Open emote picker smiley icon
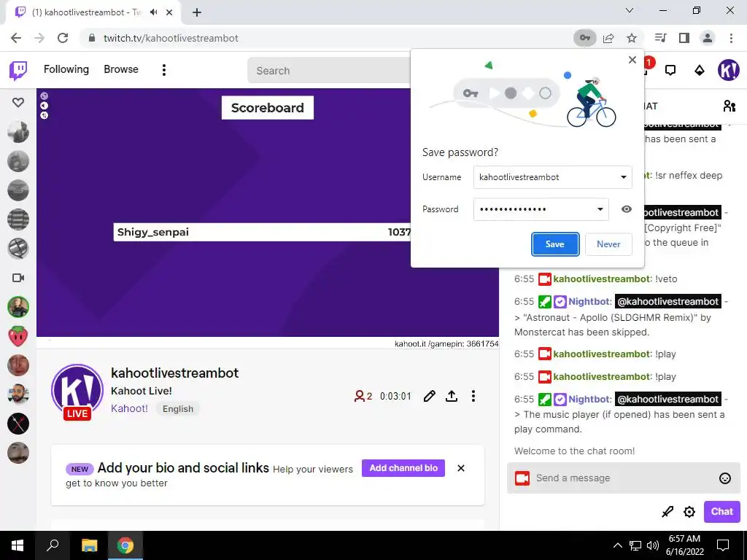The width and height of the screenshot is (747, 560). click(x=724, y=478)
